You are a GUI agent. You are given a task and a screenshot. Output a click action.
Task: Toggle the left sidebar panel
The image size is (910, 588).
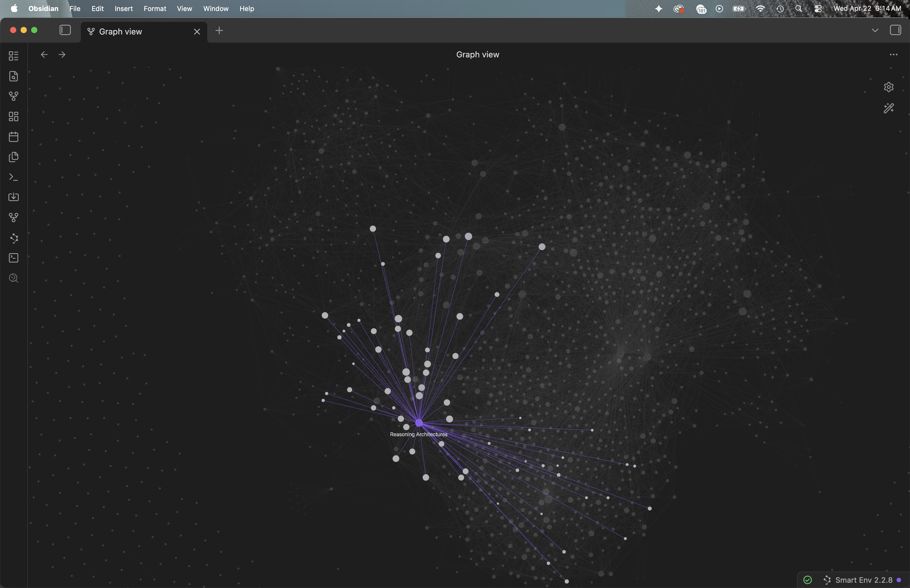[x=65, y=30]
